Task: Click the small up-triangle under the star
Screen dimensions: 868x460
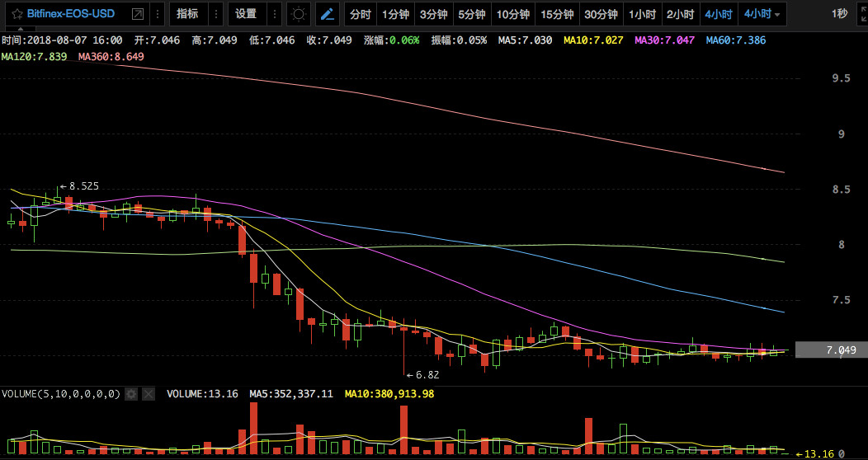Action: [x=21, y=29]
